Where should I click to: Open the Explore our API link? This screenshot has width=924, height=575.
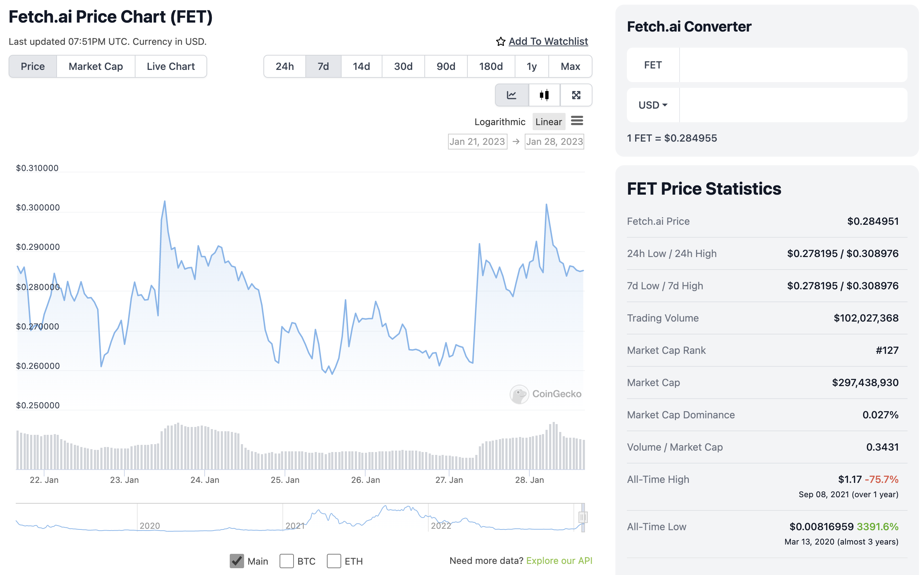[x=559, y=561]
